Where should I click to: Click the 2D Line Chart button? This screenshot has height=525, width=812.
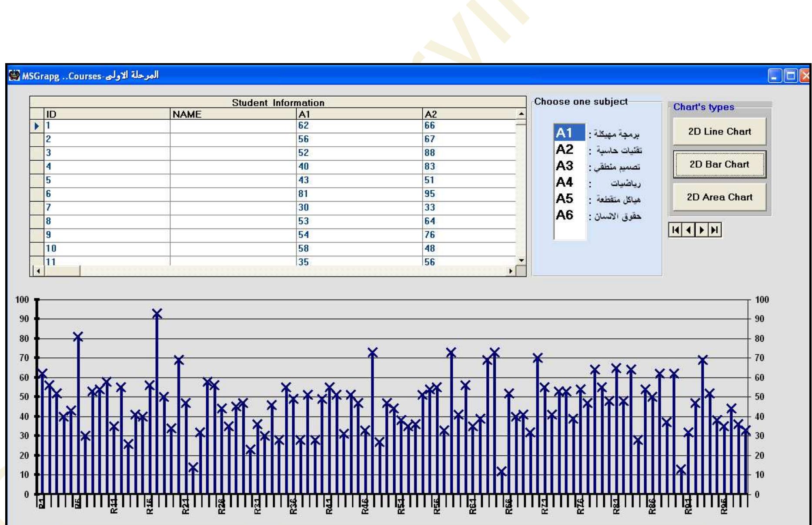719,131
